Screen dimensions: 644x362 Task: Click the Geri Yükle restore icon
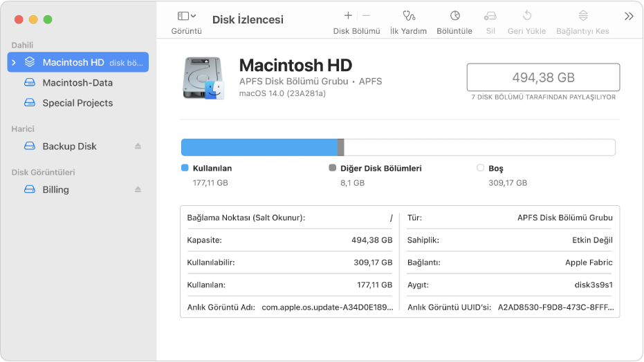coord(527,16)
